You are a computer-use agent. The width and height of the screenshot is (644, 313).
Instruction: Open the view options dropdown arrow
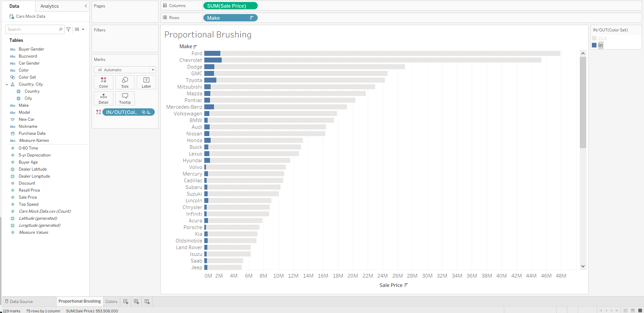pos(83,29)
